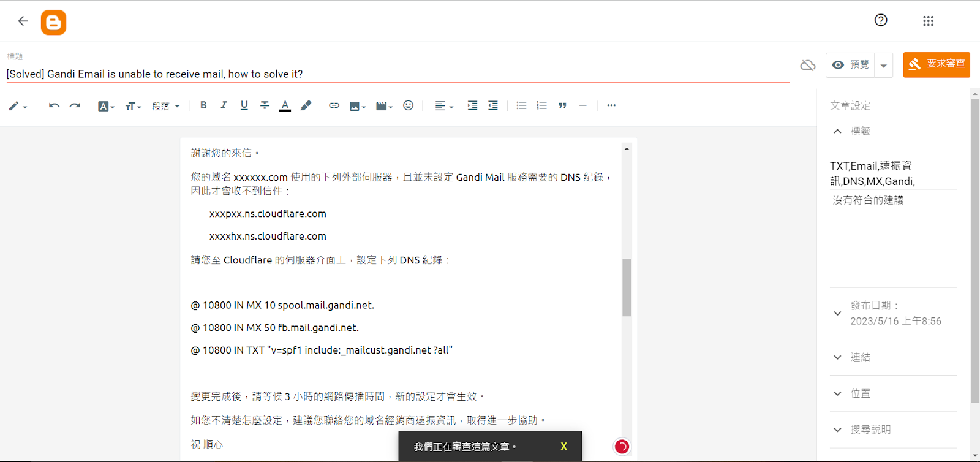This screenshot has height=462, width=980.
Task: Open the Blogger logo home
Action: pos(53,23)
